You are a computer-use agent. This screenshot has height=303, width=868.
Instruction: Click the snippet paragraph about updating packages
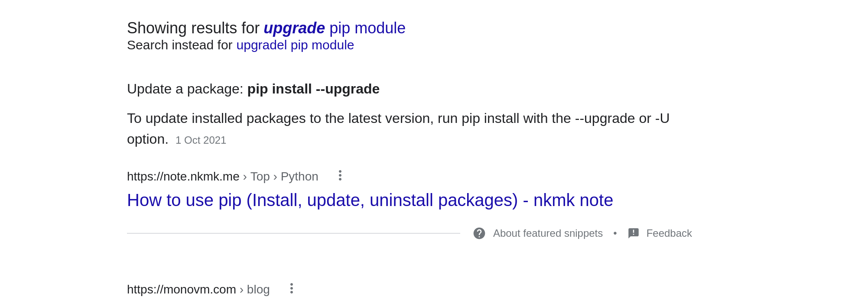(x=398, y=119)
